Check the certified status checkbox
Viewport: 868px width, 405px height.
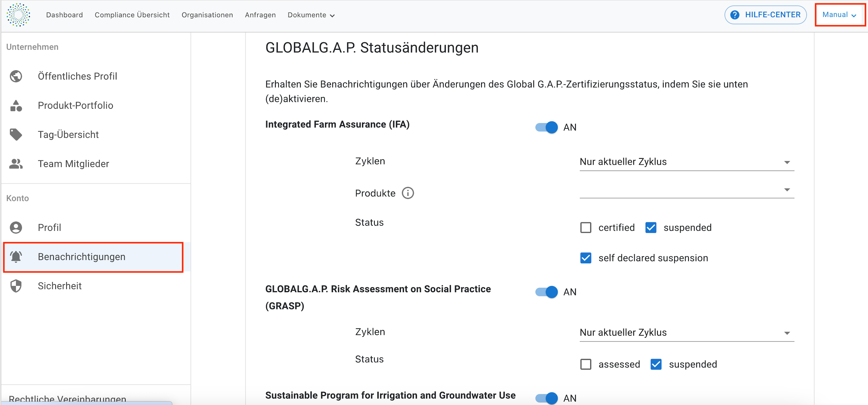586,228
